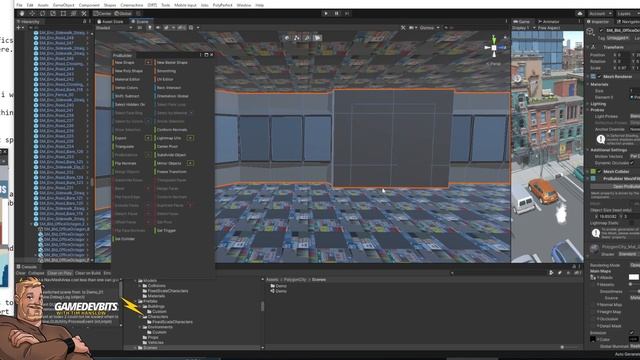Image resolution: width=640 pixels, height=360 pixels.
Task: Toggle Collapse in the Console
Action: 36,273
